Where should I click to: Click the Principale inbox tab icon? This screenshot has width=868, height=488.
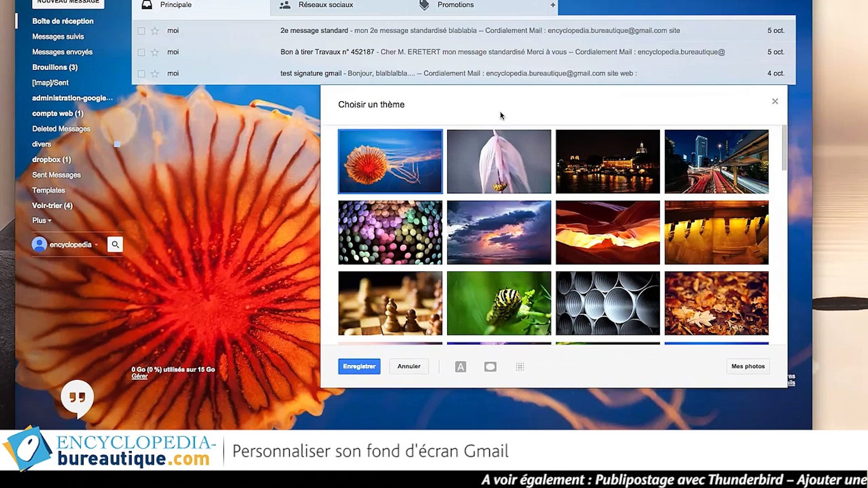pyautogui.click(x=146, y=4)
